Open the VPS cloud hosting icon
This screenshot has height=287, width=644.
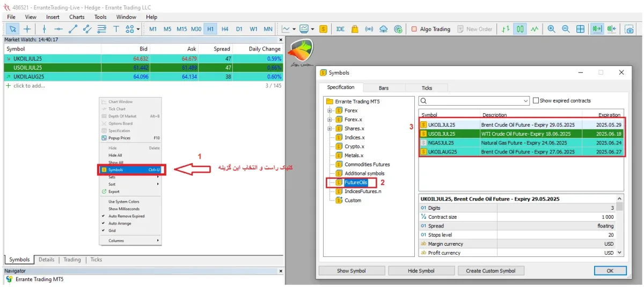tap(384, 29)
